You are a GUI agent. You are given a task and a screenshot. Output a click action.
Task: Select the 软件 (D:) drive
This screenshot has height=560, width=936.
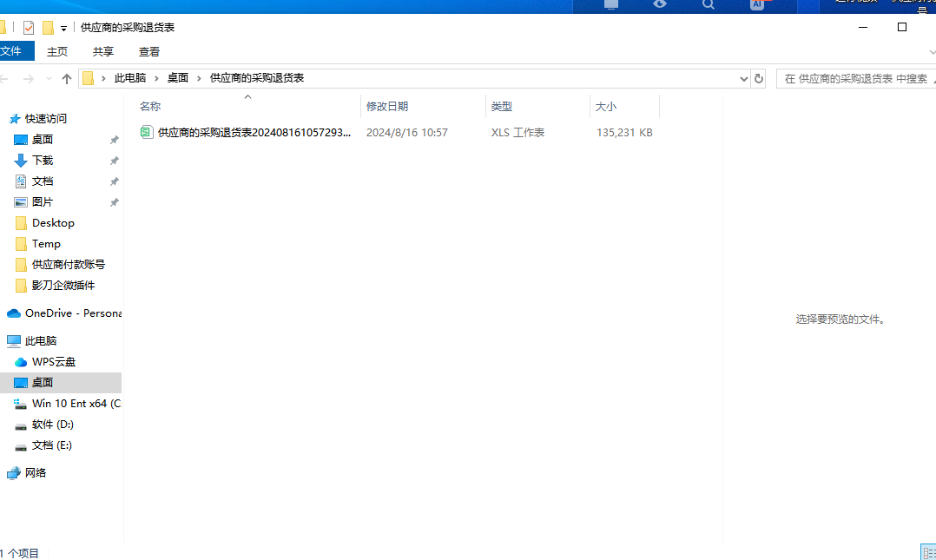pyautogui.click(x=52, y=425)
